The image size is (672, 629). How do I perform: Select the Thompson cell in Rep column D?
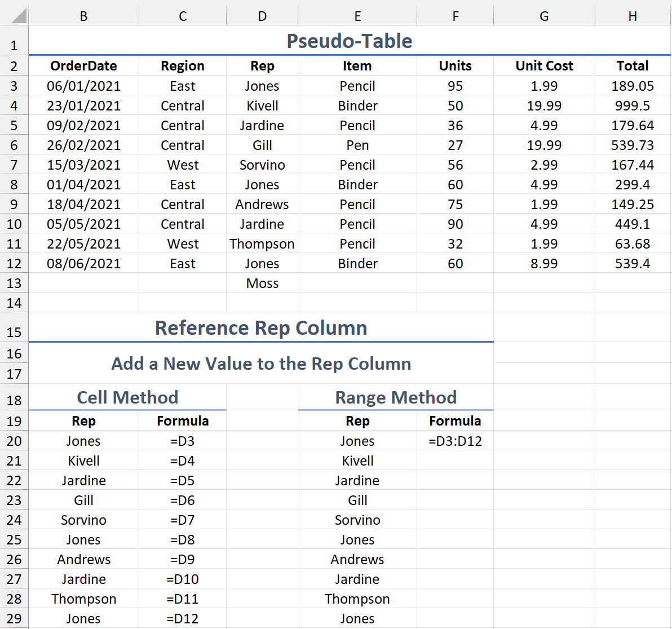pyautogui.click(x=262, y=244)
